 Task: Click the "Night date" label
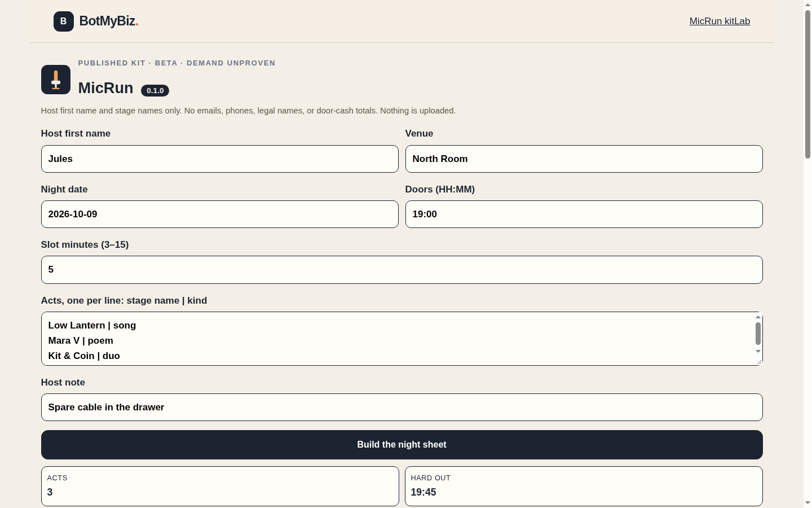tap(64, 190)
